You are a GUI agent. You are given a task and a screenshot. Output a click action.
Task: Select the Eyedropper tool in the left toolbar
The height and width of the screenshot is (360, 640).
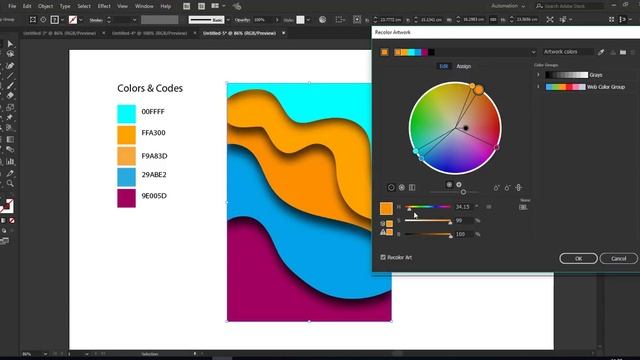(x=10, y=173)
